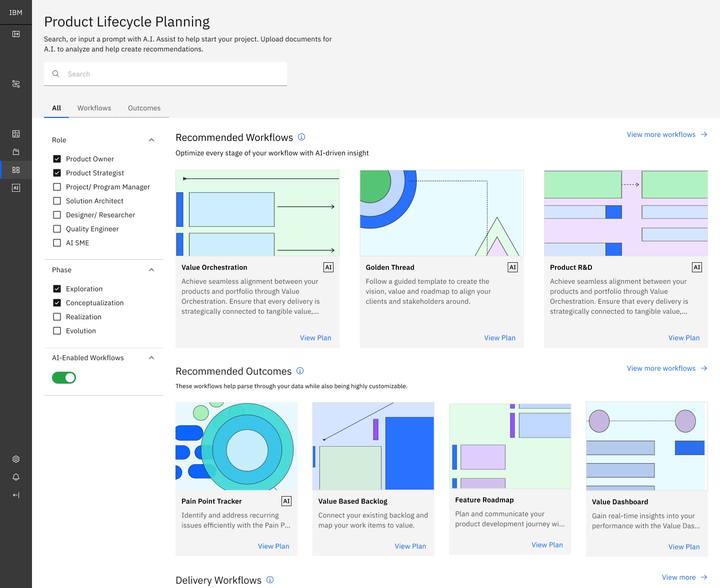Select the highlighted workspace grid icon in the sidebar

(15, 169)
